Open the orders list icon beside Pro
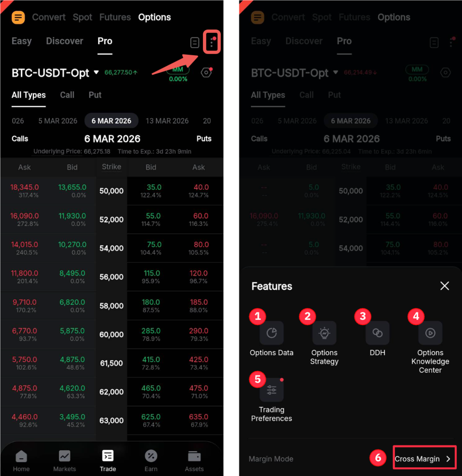 coord(195,42)
